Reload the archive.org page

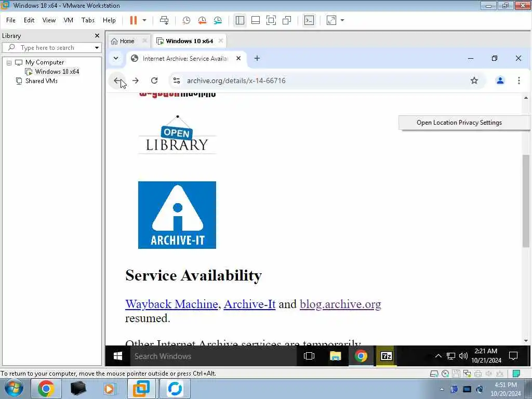154,81
